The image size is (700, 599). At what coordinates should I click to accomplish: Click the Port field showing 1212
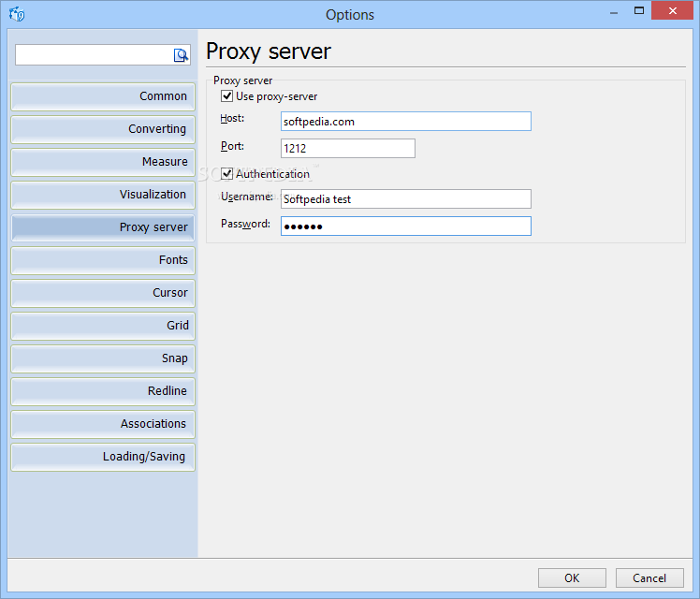point(348,148)
